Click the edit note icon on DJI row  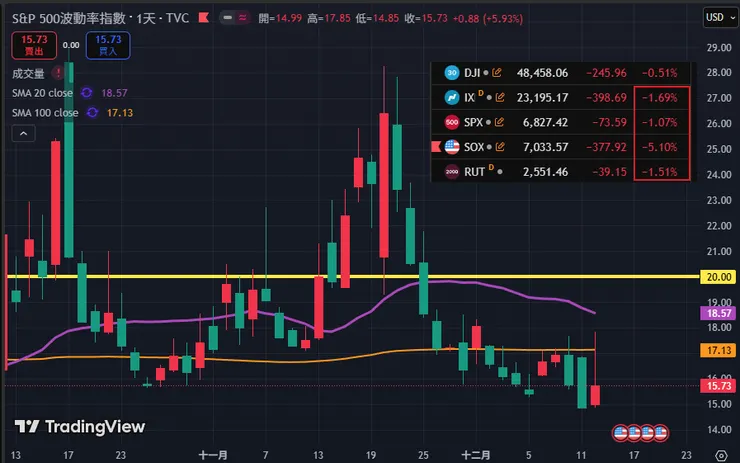[496, 73]
